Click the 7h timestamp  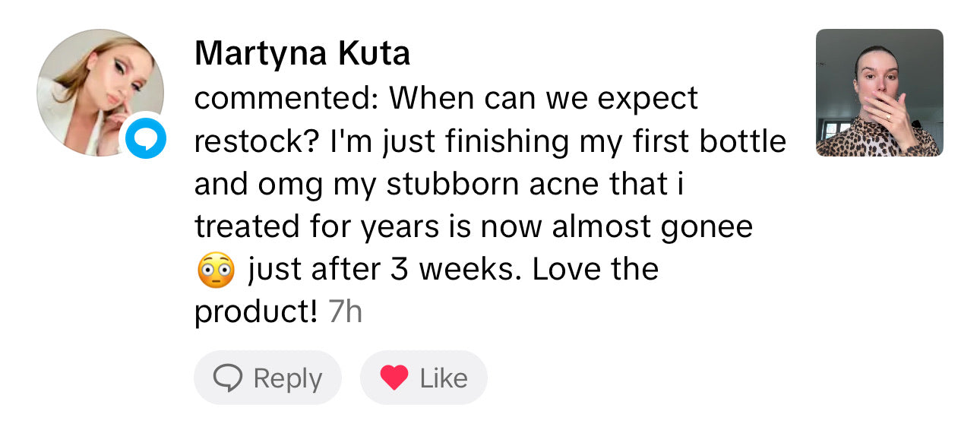click(345, 313)
